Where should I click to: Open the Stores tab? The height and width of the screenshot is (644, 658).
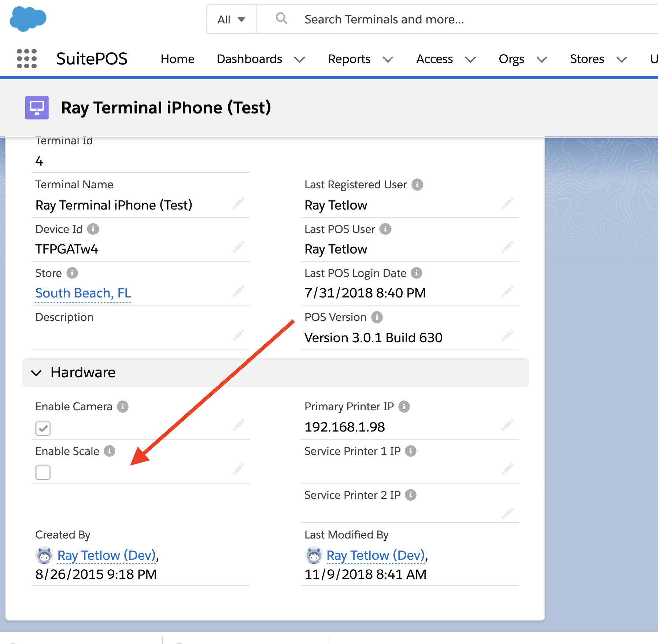tap(587, 59)
